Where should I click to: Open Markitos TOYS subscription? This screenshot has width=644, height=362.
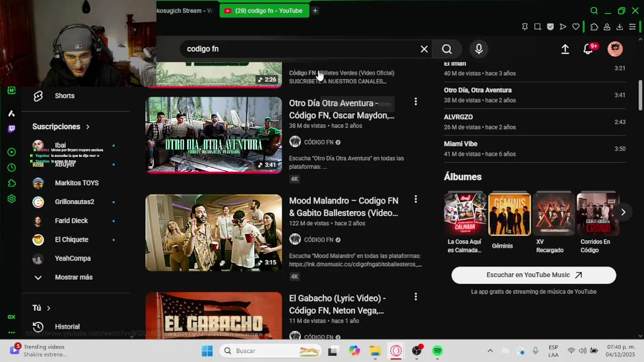click(76, 183)
